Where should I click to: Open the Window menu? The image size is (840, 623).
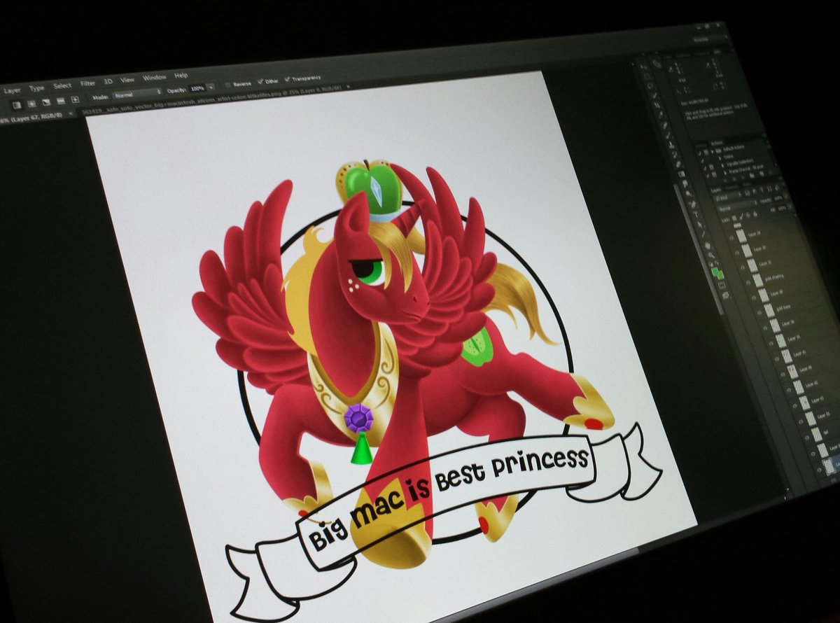point(155,77)
